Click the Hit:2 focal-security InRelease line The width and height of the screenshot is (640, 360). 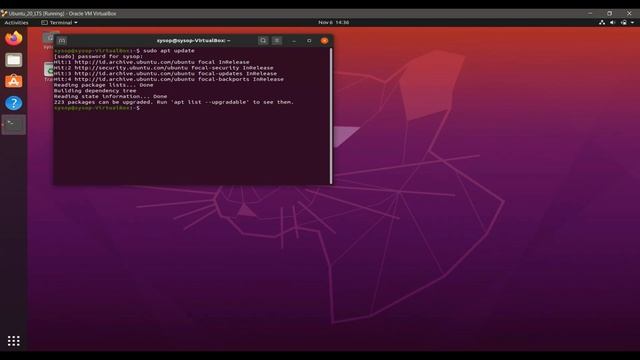point(163,68)
